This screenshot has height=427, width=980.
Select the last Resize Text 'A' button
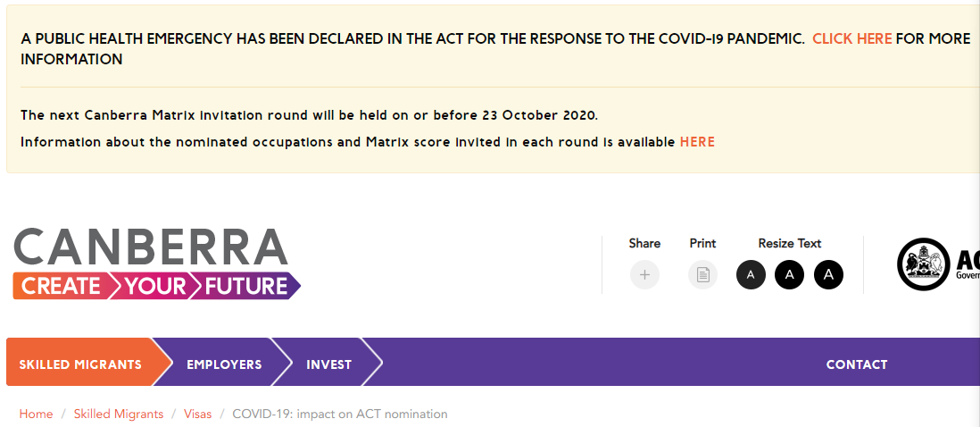(829, 274)
